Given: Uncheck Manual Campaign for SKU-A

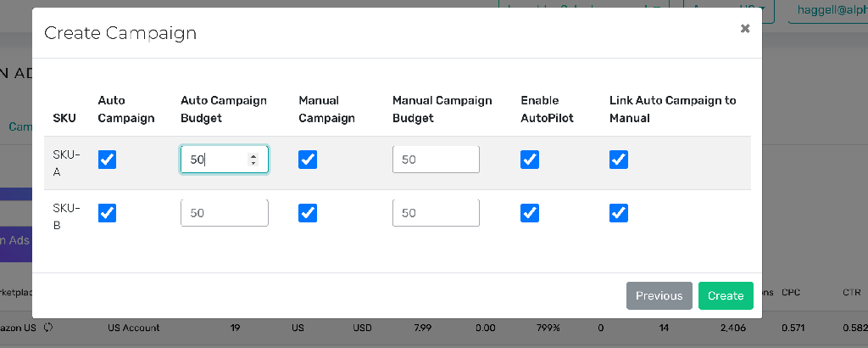Looking at the screenshot, I should pos(308,160).
